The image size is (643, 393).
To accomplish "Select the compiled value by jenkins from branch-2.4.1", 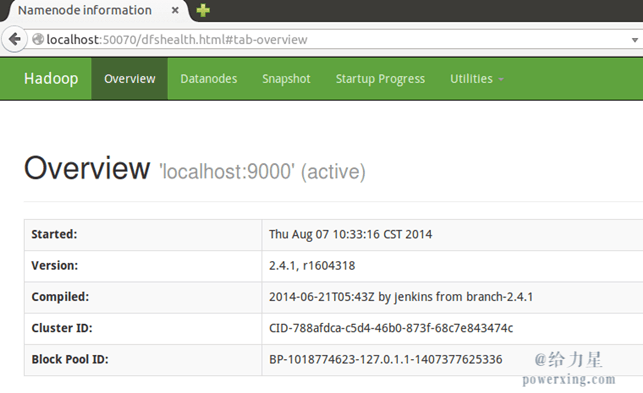I will tap(401, 297).
